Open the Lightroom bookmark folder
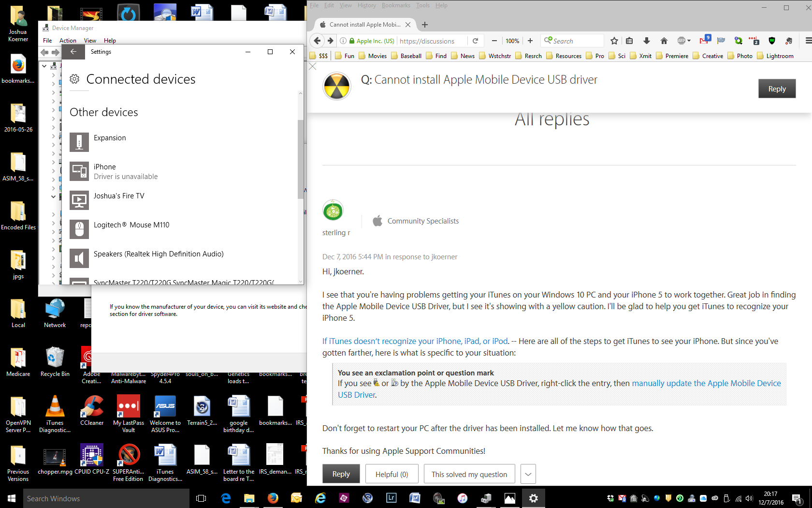This screenshot has width=812, height=508. (x=775, y=56)
